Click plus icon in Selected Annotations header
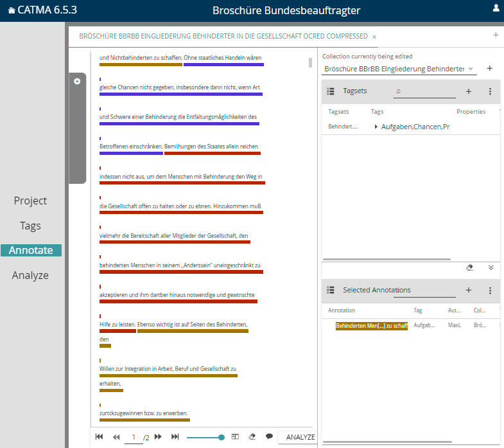The height and width of the screenshot is (448, 504). coord(469,290)
